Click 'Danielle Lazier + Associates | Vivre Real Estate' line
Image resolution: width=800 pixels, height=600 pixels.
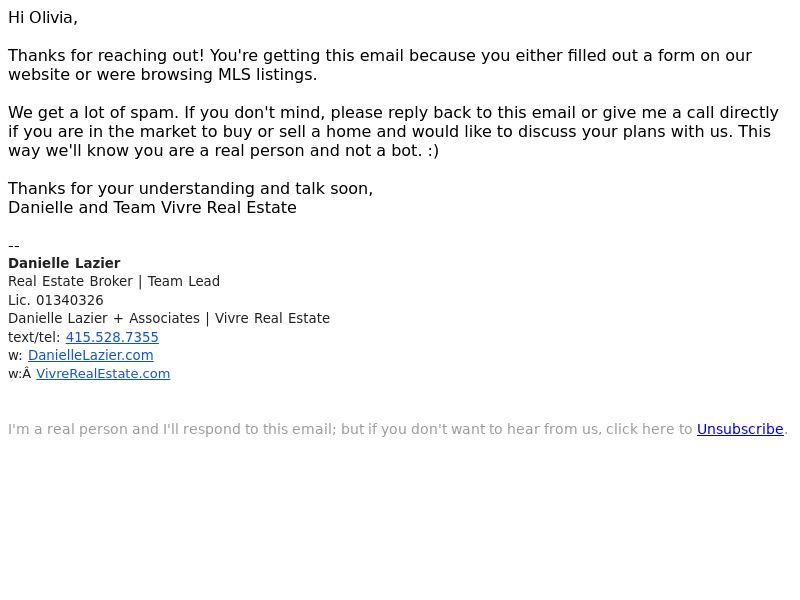(x=169, y=318)
